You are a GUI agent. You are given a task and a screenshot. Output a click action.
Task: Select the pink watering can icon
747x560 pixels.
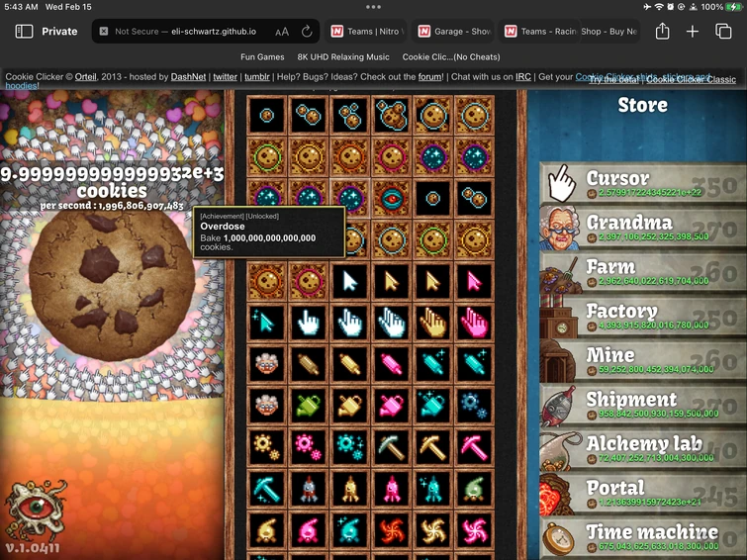tap(391, 405)
